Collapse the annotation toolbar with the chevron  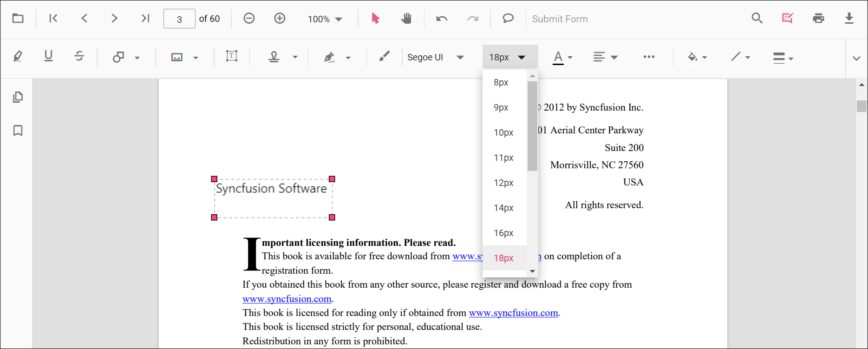(856, 59)
